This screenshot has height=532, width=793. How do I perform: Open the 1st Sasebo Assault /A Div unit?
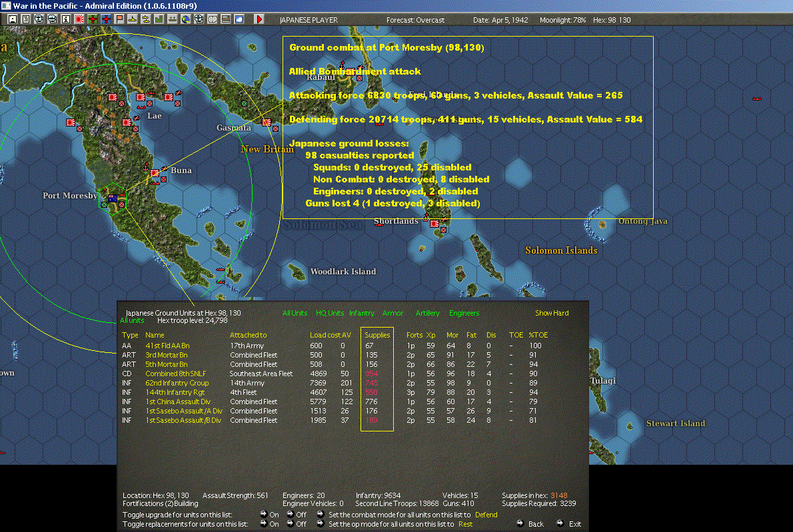184,411
